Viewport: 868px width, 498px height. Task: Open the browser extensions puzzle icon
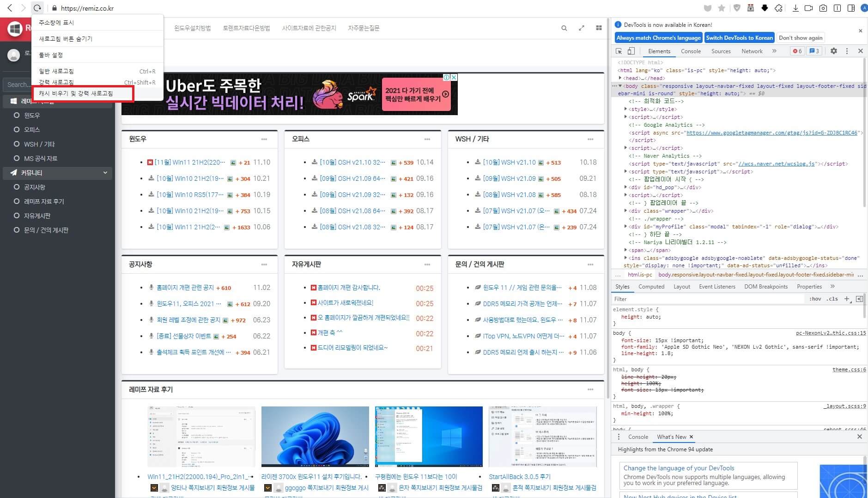(778, 8)
